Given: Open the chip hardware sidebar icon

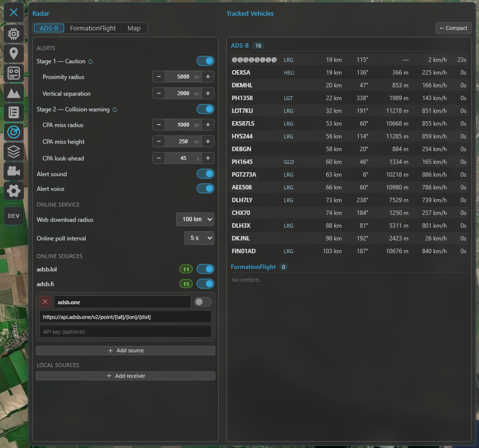Looking at the screenshot, I should [x=14, y=34].
